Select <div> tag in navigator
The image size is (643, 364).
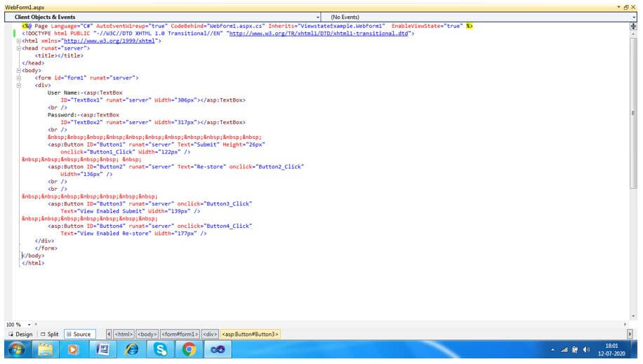(x=210, y=335)
